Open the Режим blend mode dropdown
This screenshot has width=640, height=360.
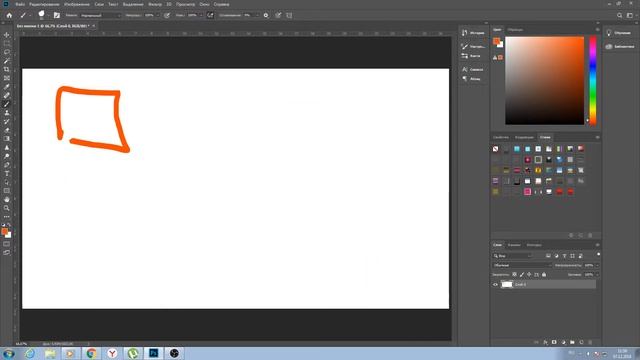tap(100, 15)
